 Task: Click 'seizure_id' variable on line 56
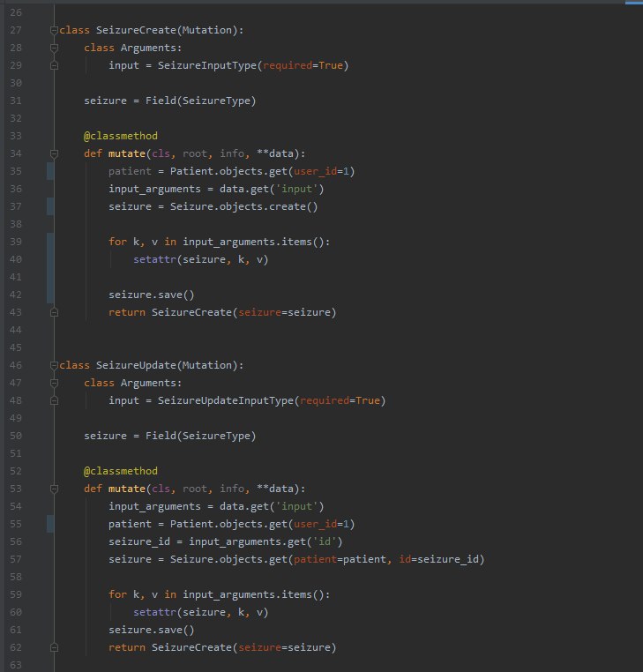click(x=139, y=541)
